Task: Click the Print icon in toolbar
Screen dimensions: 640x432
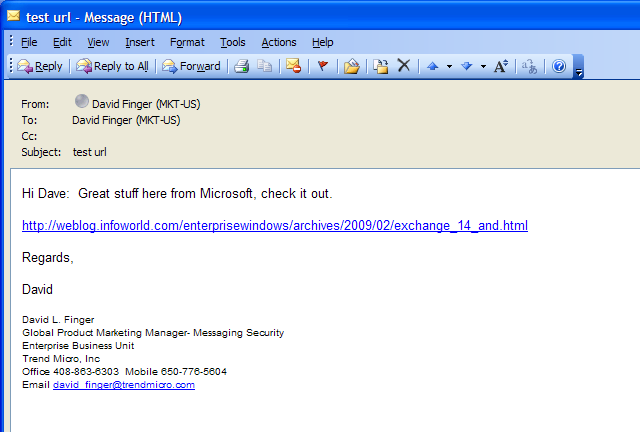Action: click(242, 66)
